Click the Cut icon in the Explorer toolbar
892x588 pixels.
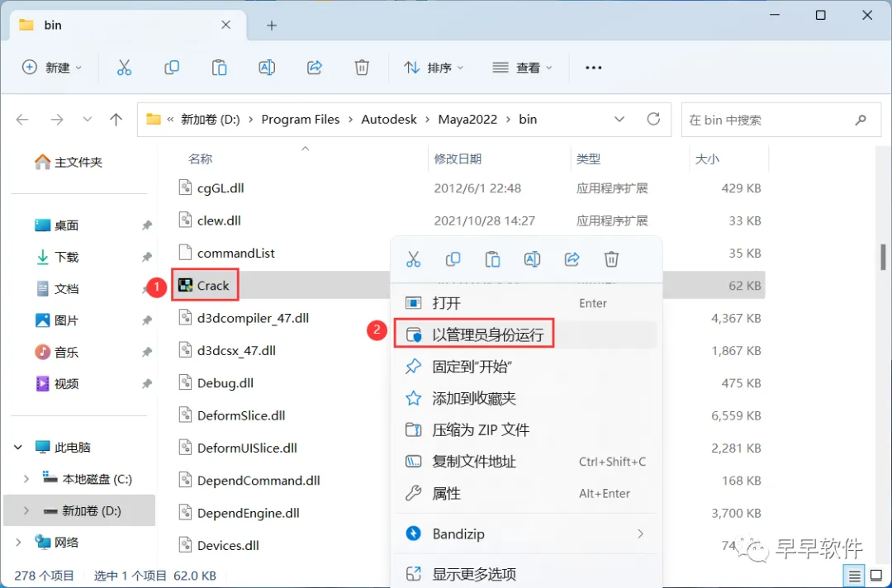[124, 68]
